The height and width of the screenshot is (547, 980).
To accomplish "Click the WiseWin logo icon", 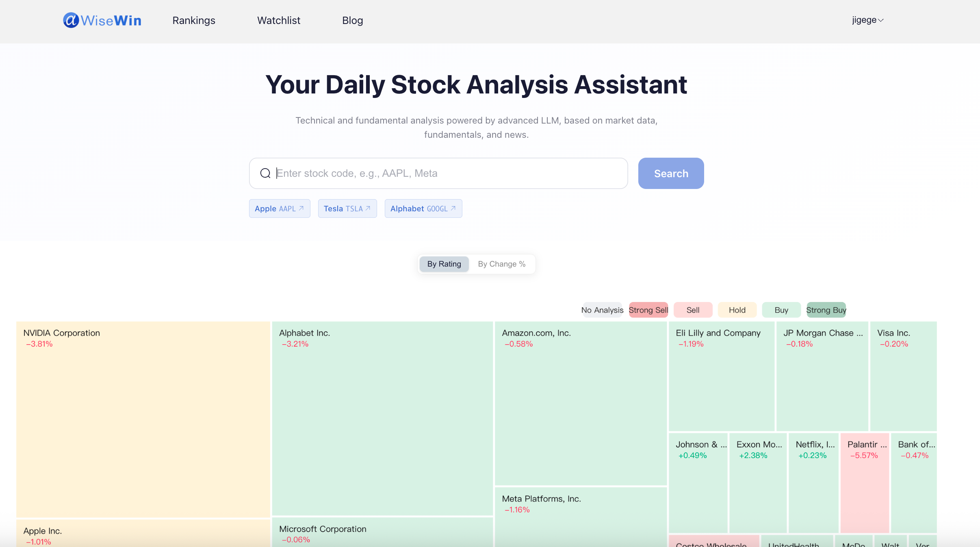I will click(x=71, y=20).
